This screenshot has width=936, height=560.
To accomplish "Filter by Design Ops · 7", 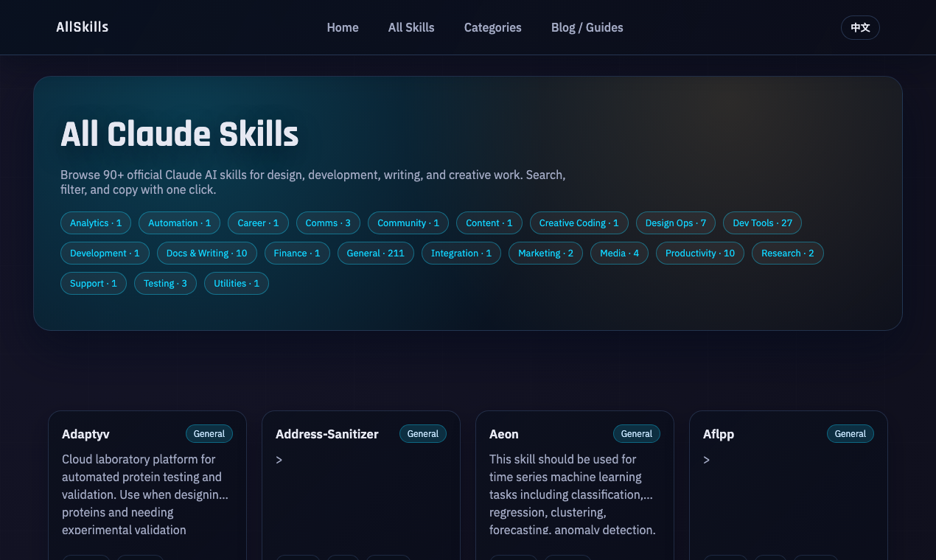I will coord(676,223).
